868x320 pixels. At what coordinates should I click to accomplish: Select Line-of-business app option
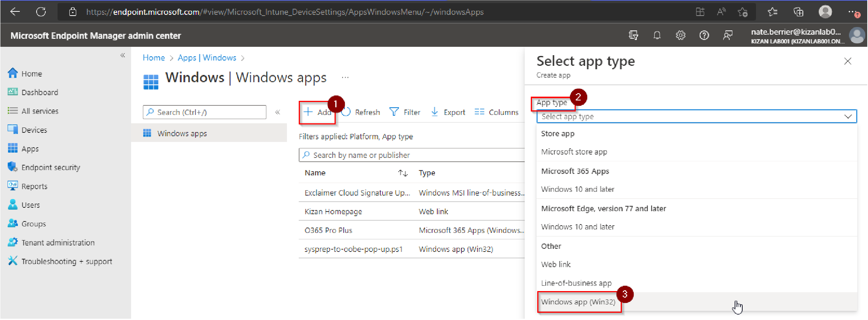point(576,283)
